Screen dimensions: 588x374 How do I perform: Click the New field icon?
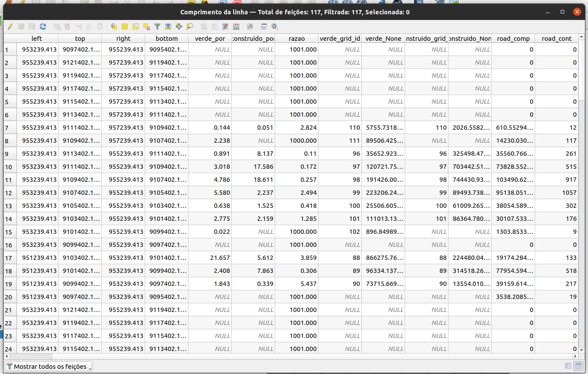204,26
